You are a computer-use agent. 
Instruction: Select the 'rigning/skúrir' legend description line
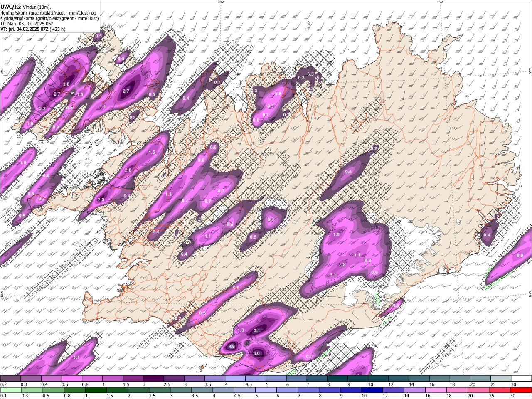pyautogui.click(x=48, y=12)
